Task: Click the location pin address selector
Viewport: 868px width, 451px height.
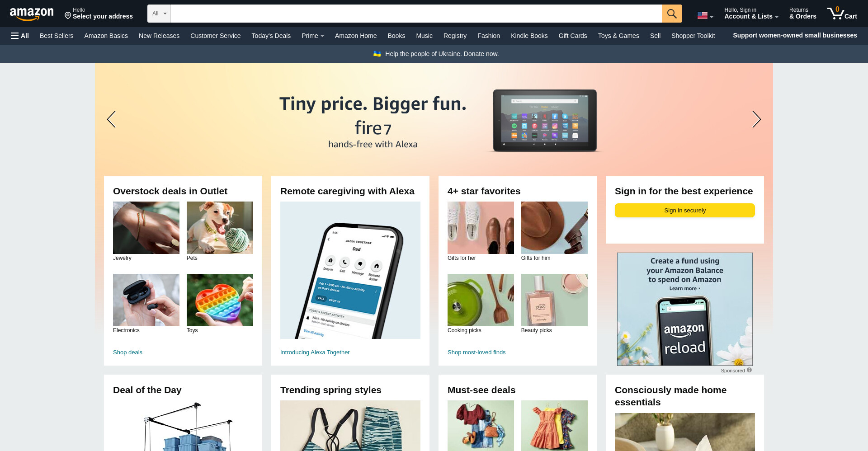Action: pos(99,13)
